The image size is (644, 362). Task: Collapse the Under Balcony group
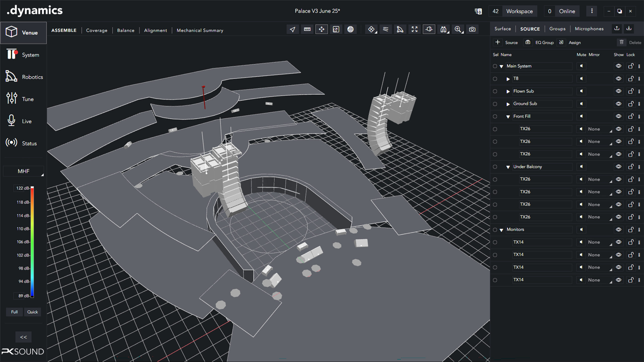508,167
